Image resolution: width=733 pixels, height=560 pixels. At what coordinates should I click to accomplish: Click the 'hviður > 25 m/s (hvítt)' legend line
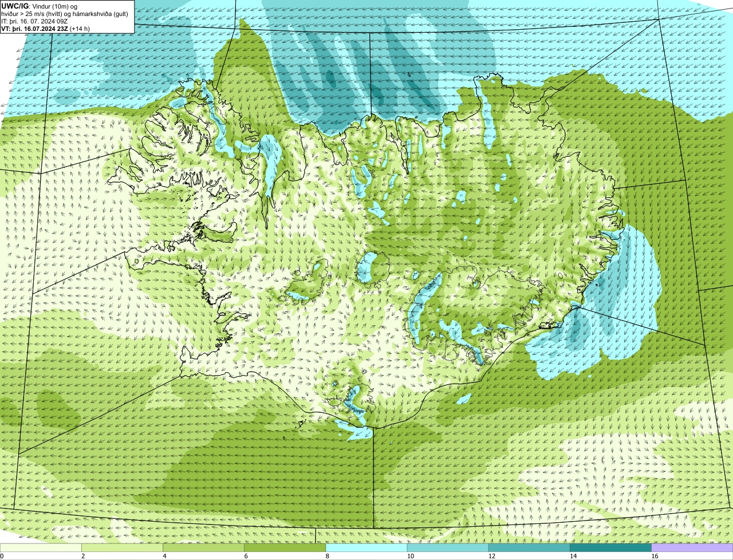click(65, 14)
